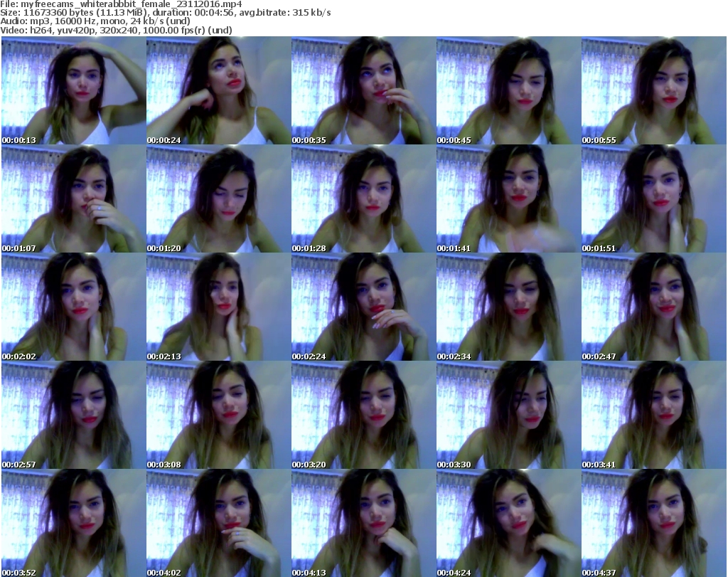The height and width of the screenshot is (577, 728).
Task: Open the frame at 00:00:55
Action: [x=654, y=90]
